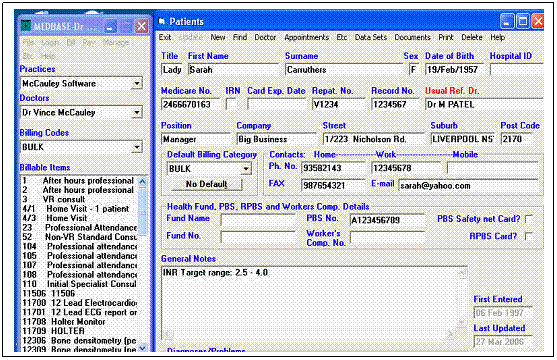The height and width of the screenshot is (360, 557).
Task: Click Billable Items scrollbar down arrow
Action: coord(142,348)
